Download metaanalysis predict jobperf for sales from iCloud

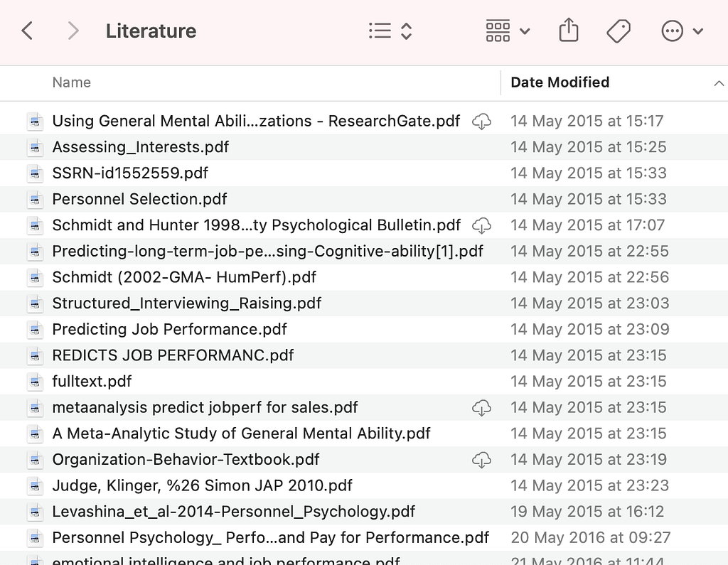(481, 407)
